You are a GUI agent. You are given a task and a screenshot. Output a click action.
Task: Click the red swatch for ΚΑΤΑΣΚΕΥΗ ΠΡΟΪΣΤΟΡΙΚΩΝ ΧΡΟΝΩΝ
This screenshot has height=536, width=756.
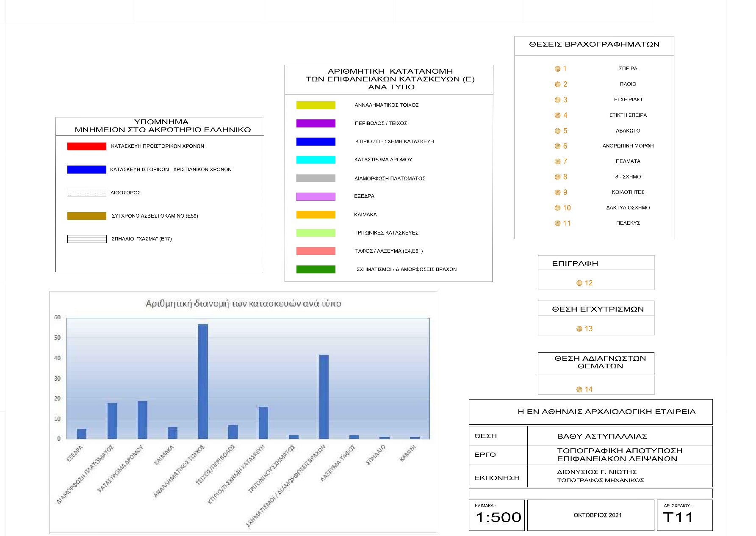(x=86, y=146)
